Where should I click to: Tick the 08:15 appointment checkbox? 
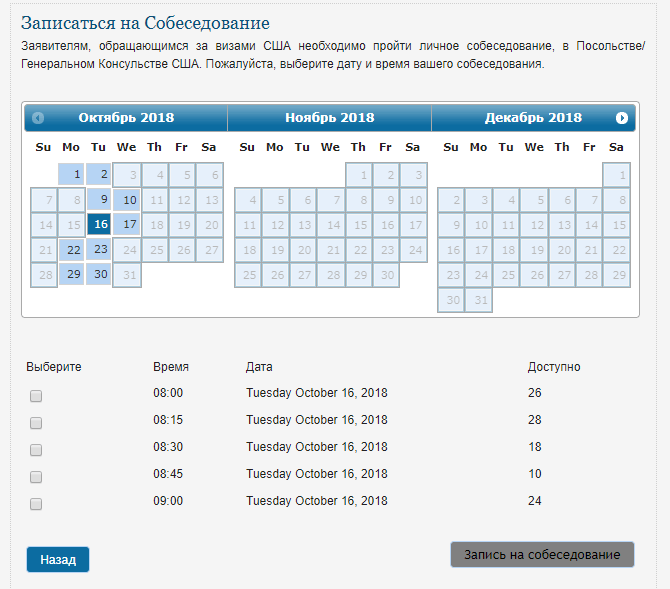click(x=36, y=423)
